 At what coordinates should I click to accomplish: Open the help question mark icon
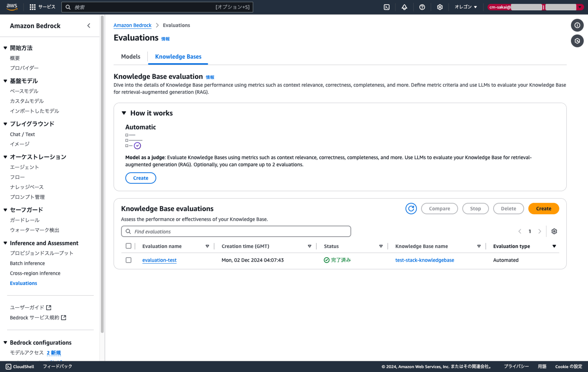[422, 7]
